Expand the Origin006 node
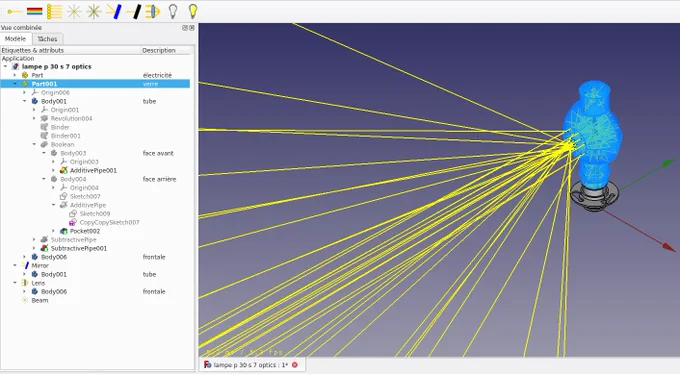The width and height of the screenshot is (680, 374). (24, 92)
